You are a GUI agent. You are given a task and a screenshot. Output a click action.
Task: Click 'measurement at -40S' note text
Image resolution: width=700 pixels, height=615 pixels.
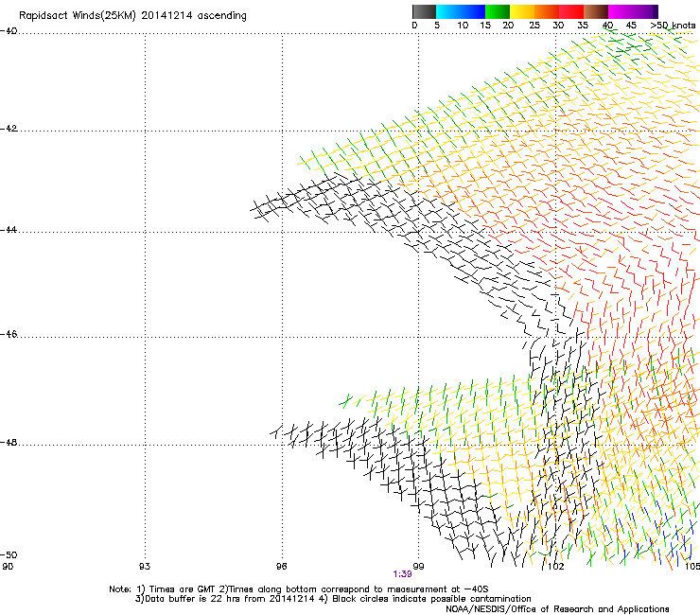coord(437,589)
